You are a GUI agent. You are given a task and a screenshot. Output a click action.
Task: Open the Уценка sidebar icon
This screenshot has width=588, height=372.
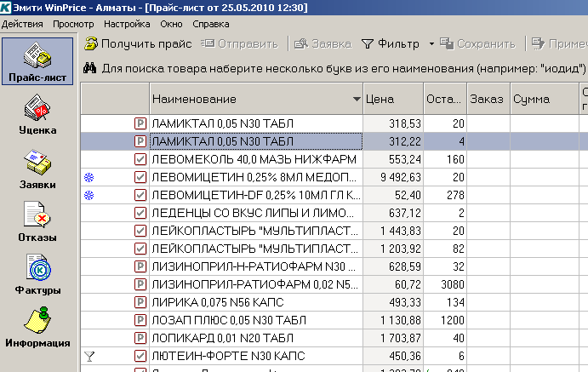pyautogui.click(x=37, y=113)
